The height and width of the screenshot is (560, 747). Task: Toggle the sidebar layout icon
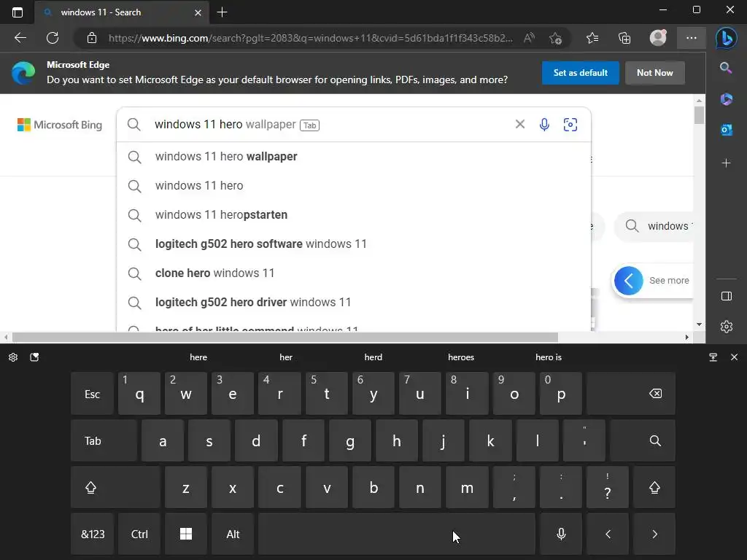click(x=726, y=296)
